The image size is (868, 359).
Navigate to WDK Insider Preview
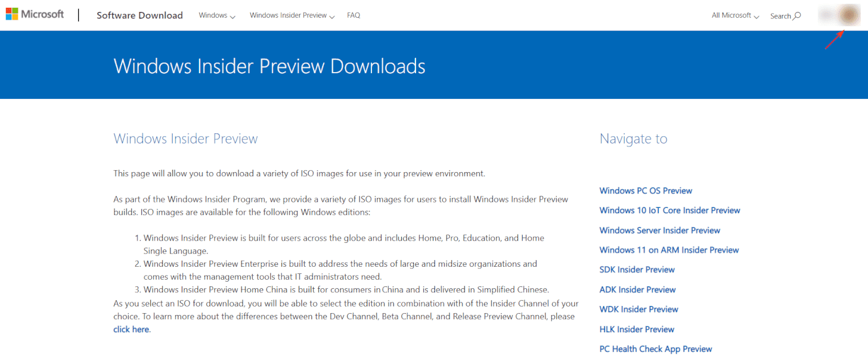[x=638, y=309]
